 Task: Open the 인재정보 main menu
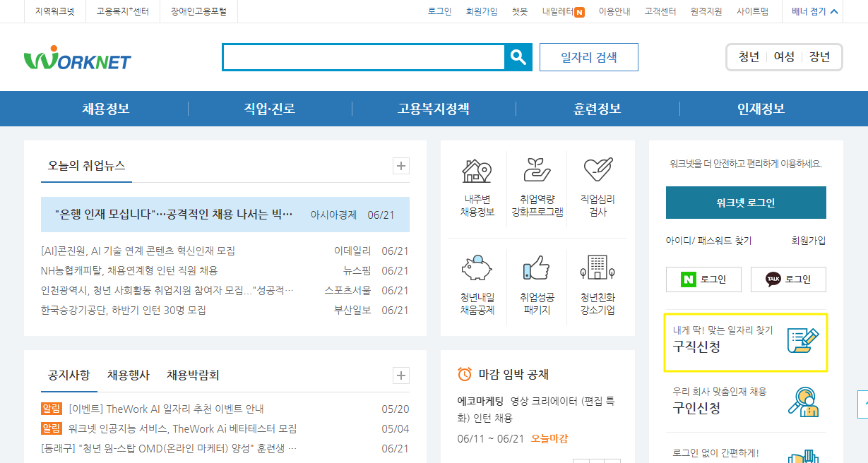click(761, 109)
